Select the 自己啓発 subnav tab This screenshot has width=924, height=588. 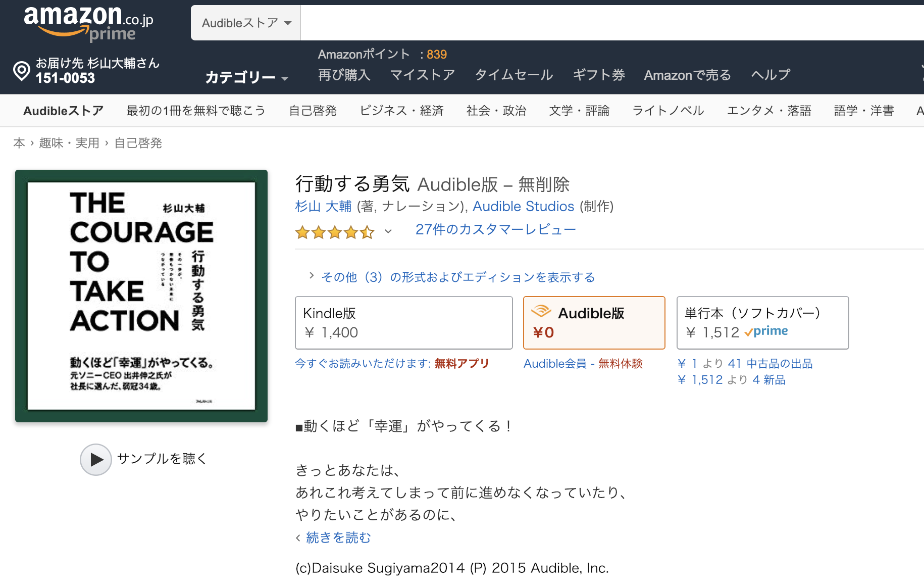(313, 111)
